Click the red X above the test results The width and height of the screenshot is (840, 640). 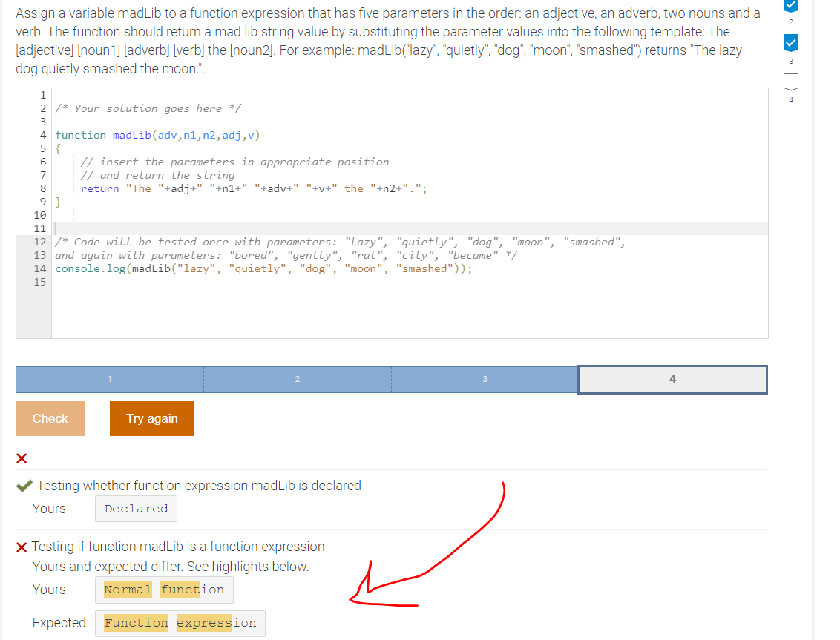coord(22,458)
